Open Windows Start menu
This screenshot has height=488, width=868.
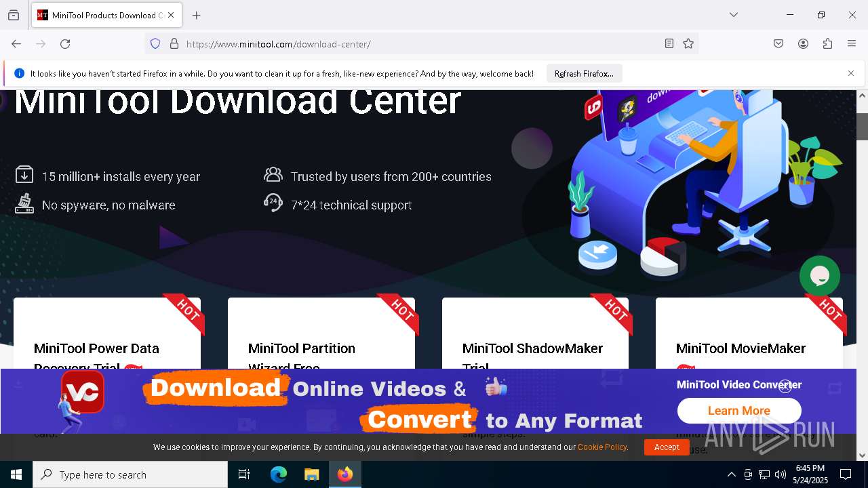16,474
